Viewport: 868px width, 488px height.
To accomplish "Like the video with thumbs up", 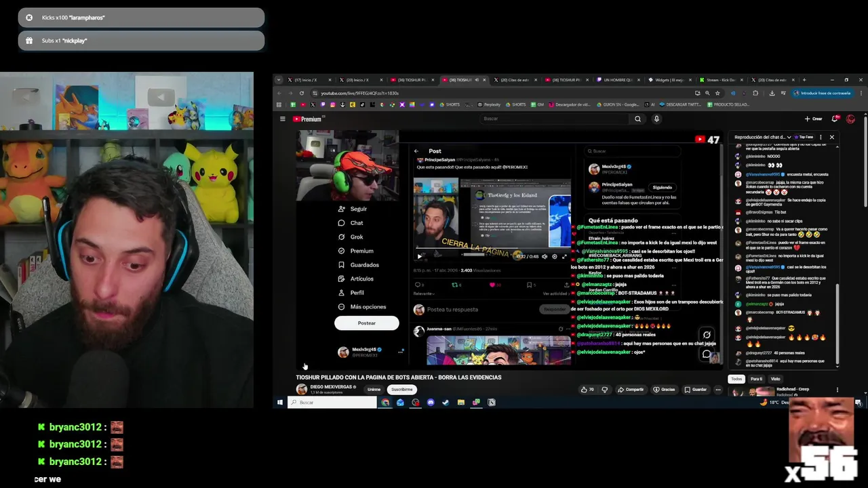I will tap(587, 390).
